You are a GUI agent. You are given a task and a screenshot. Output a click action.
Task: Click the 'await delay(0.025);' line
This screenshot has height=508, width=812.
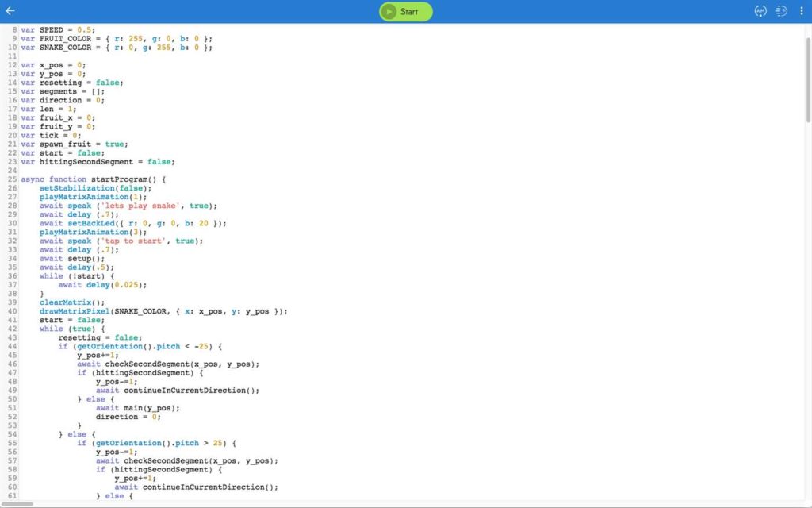[102, 286]
